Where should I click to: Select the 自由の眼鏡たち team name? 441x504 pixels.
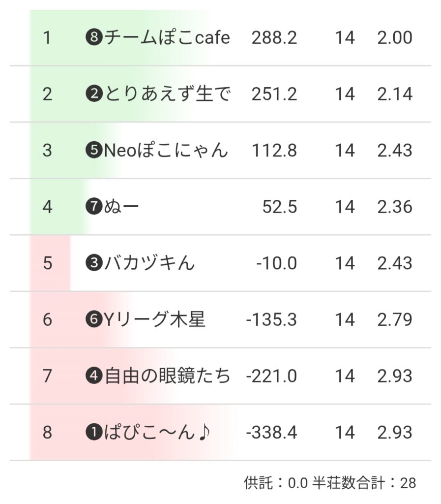pyautogui.click(x=167, y=377)
